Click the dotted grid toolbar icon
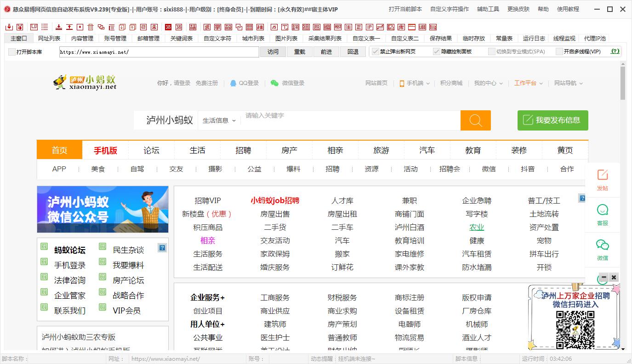 (x=249, y=27)
